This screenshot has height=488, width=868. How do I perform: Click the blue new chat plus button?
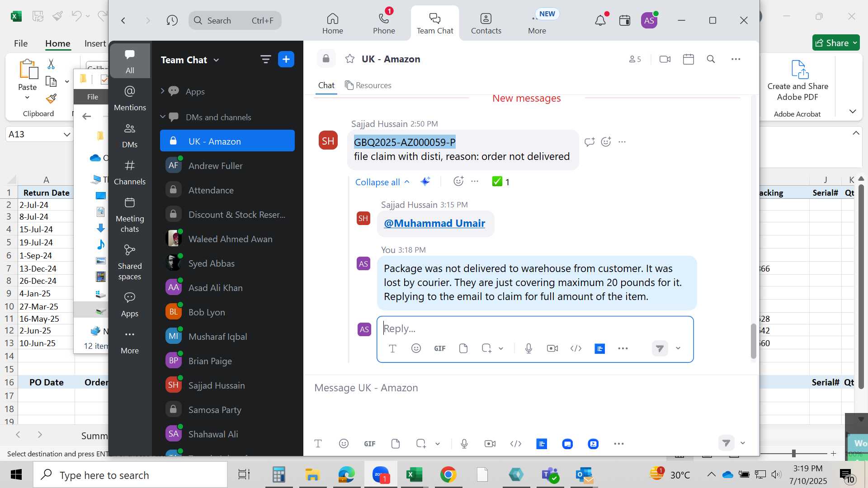(x=286, y=59)
